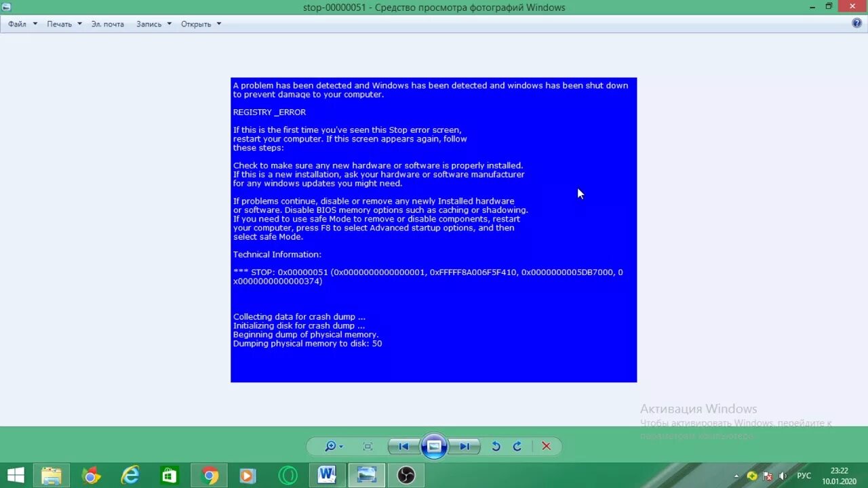Screen dimensions: 868x488
Task: Open the zoom magnifier control
Action: [334, 446]
